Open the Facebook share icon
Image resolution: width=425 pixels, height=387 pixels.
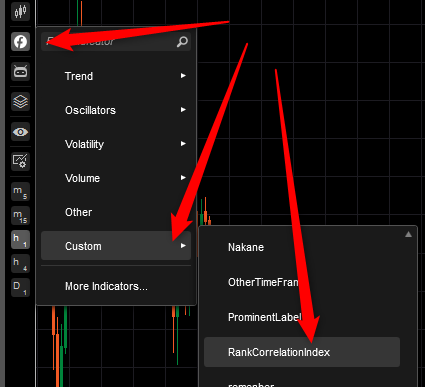(20, 42)
